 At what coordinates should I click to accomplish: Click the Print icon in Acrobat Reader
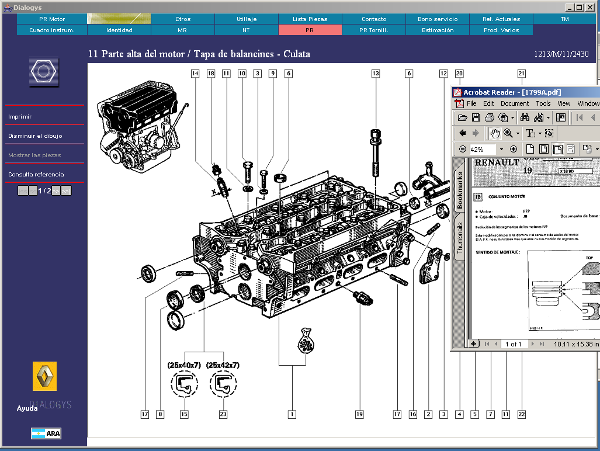point(489,118)
